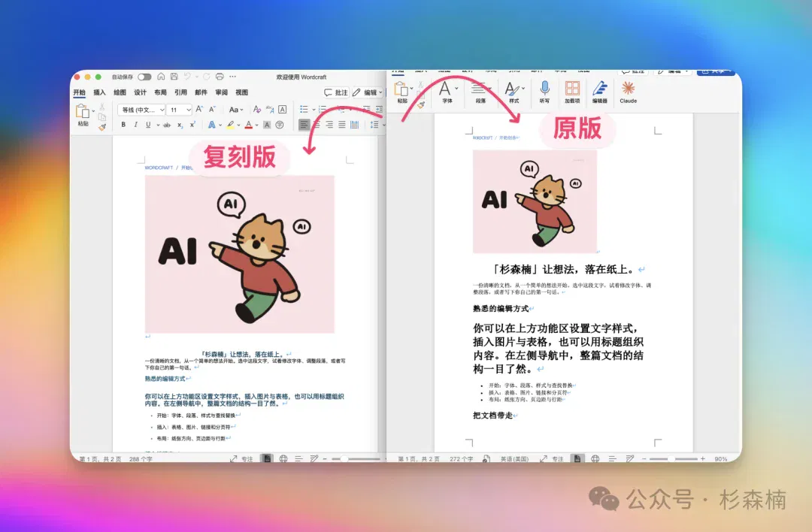The width and height of the screenshot is (812, 532).
Task: Click the Redo icon in Wordcraft title bar
Action: pyautogui.click(x=206, y=77)
